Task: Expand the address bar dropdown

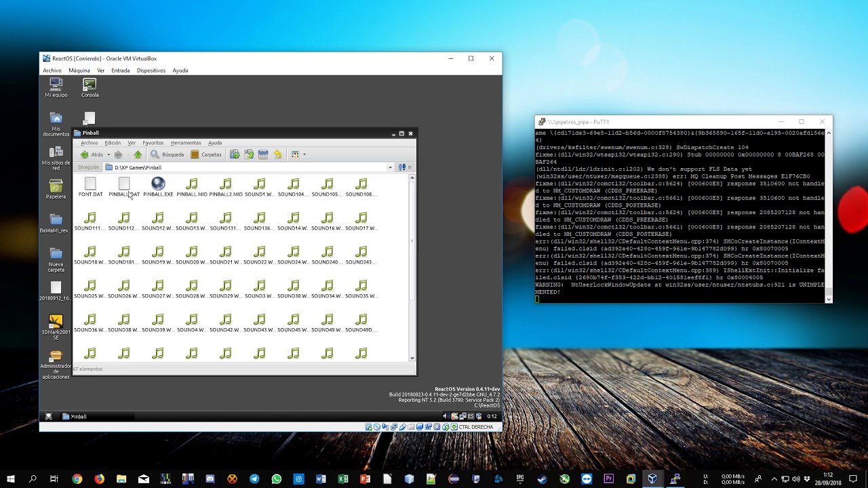Action: [390, 167]
